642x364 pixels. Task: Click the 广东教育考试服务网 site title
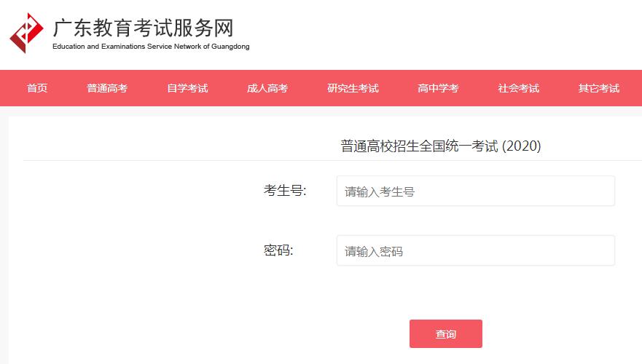coord(144,28)
